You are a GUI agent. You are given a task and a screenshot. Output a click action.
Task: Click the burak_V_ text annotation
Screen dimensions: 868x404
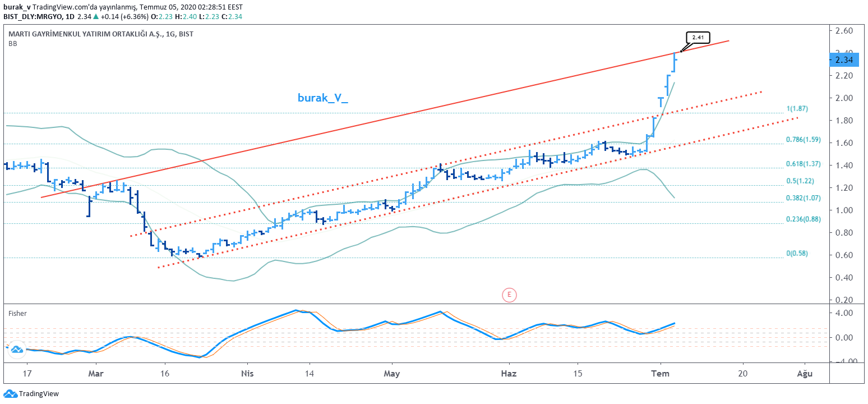(322, 98)
